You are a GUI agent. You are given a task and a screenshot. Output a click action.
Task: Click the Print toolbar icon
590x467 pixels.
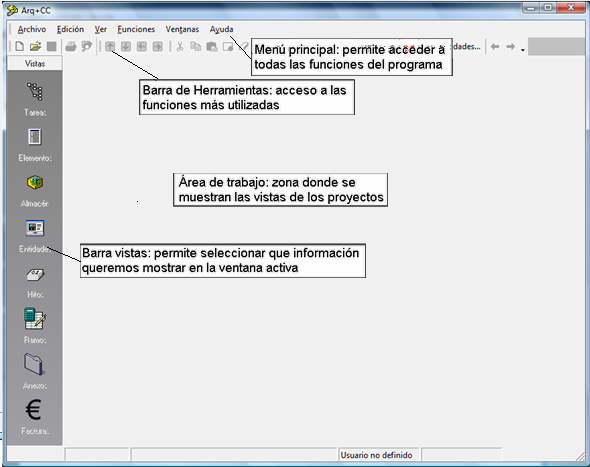pyautogui.click(x=70, y=47)
